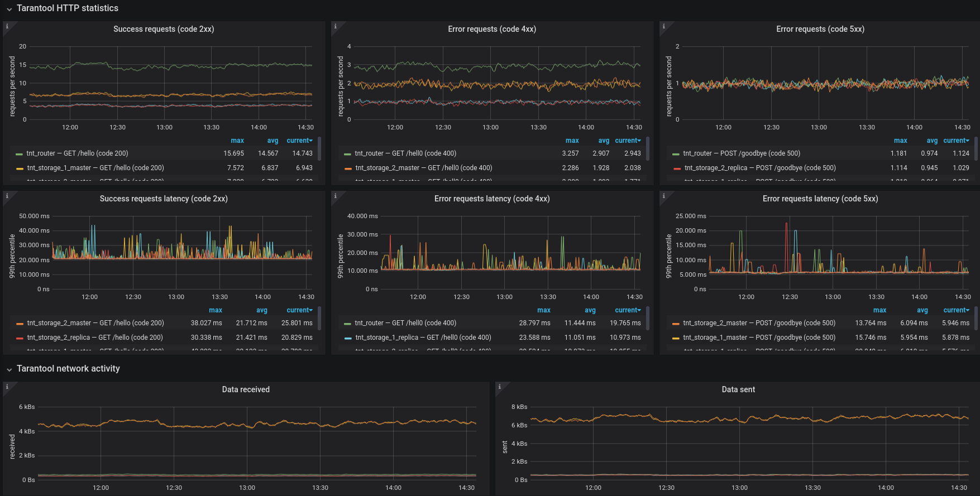Click info icon on Data sent panel
Image resolution: width=980 pixels, height=496 pixels.
499,387
